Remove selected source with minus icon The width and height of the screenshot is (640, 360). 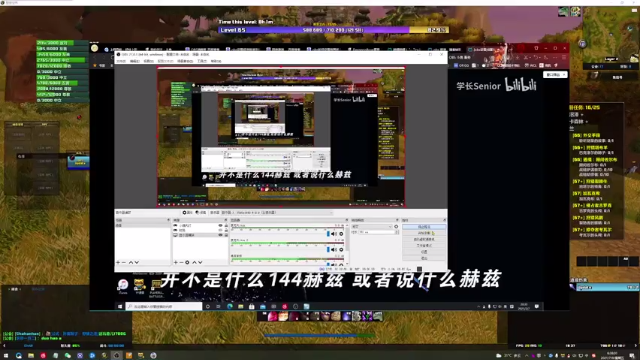(181, 262)
